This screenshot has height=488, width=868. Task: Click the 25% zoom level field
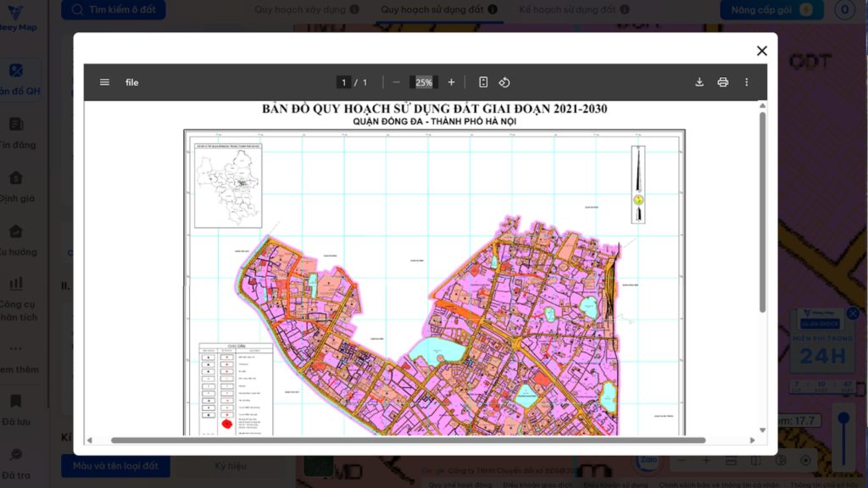pos(423,82)
